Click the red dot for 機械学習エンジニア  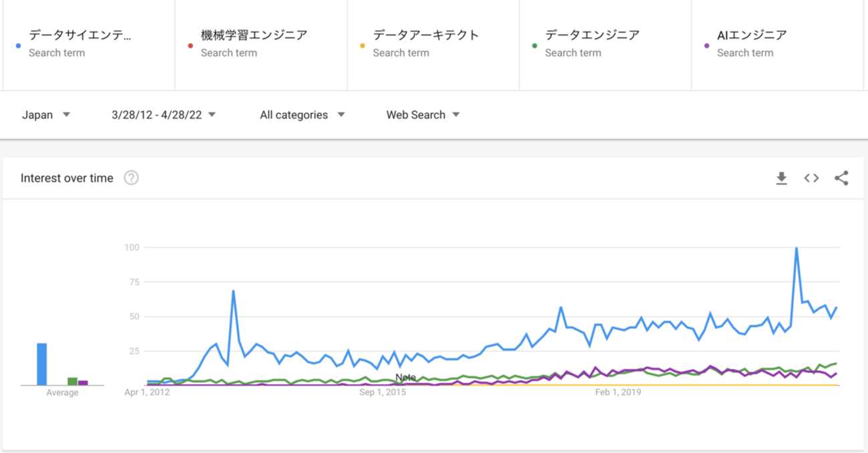click(190, 46)
